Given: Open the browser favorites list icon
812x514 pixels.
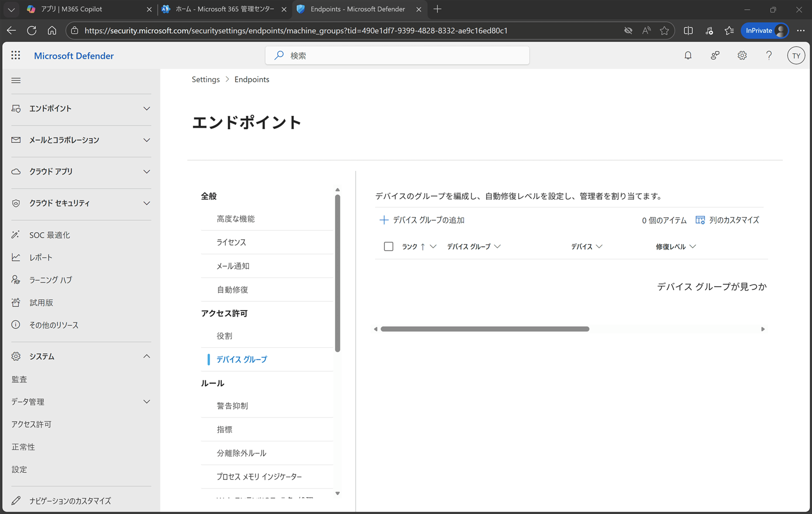Looking at the screenshot, I should pos(729,31).
